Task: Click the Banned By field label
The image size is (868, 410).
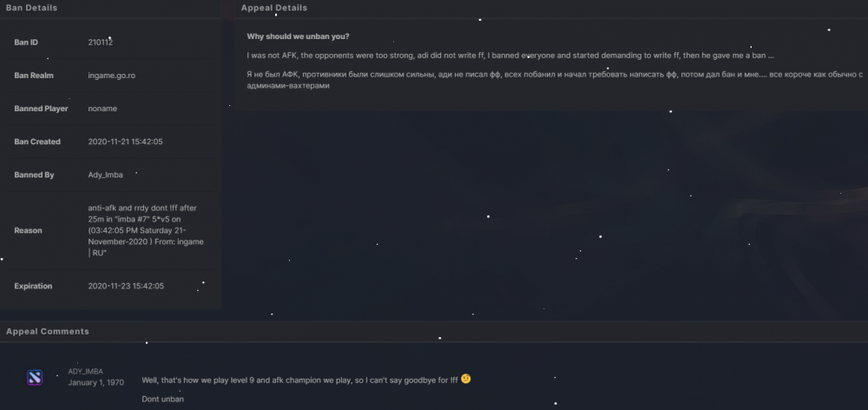Action: click(34, 175)
